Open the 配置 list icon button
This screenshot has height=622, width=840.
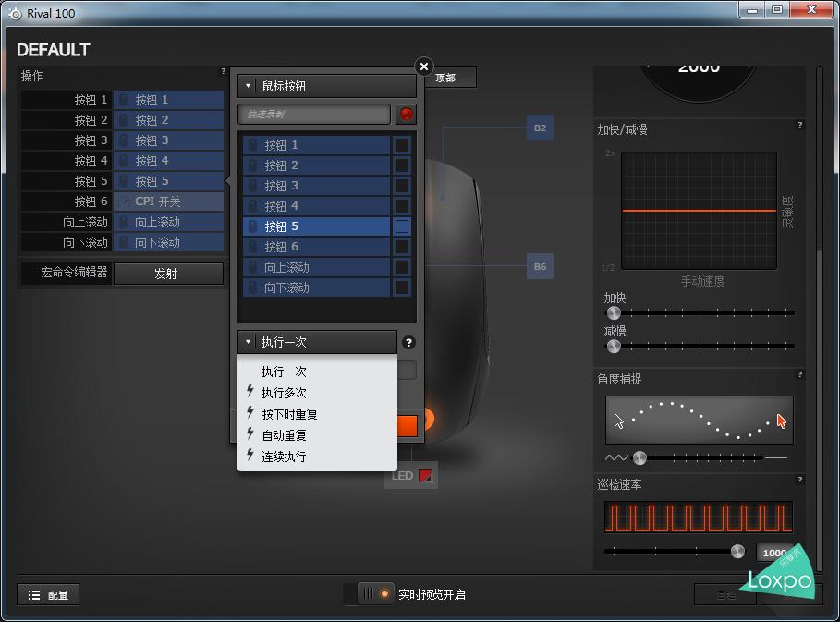pyautogui.click(x=48, y=595)
